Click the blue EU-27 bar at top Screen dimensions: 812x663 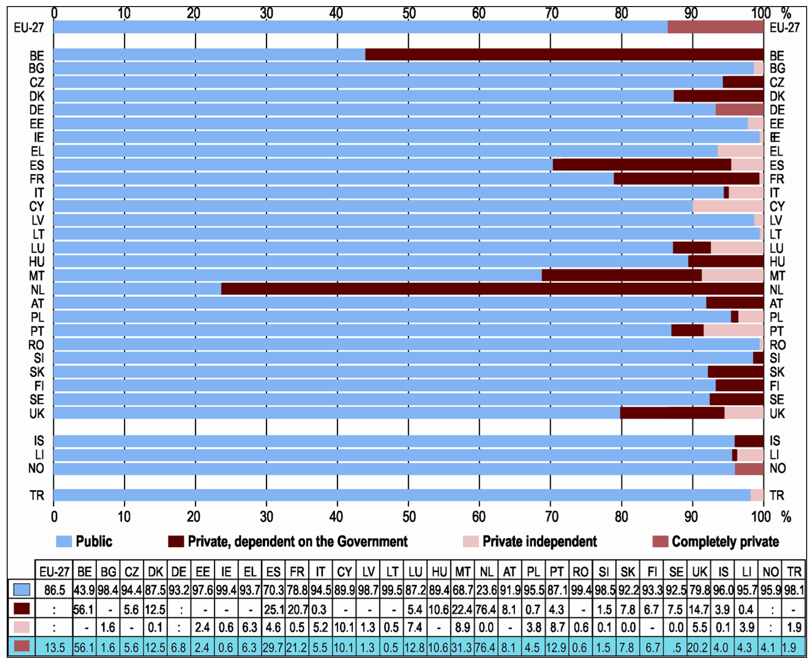(360, 27)
